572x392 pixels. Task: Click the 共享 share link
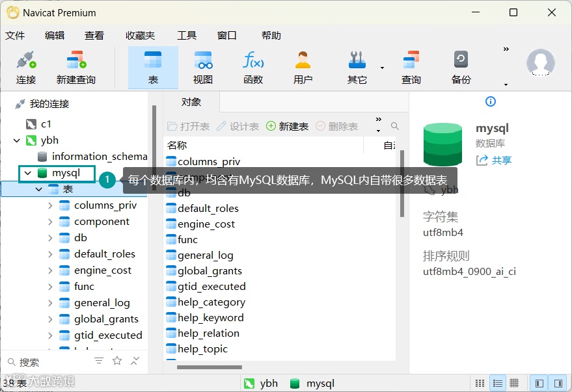tap(494, 160)
